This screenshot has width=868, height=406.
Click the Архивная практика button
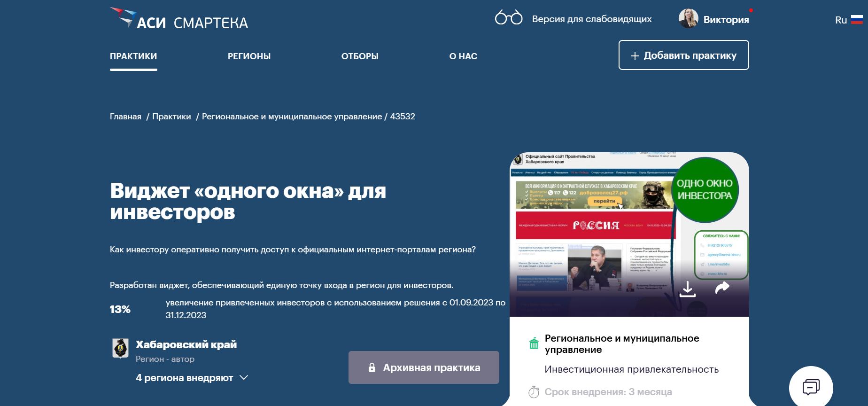coord(424,367)
